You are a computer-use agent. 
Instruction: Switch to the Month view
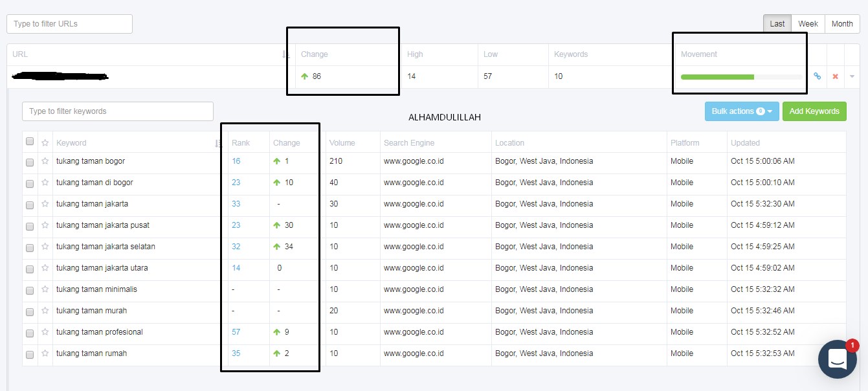click(x=842, y=24)
